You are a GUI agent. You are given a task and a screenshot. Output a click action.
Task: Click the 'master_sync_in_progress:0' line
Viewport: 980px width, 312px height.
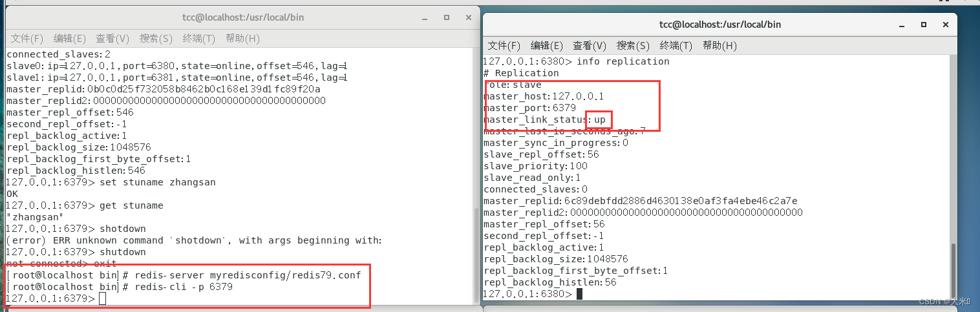(x=556, y=143)
